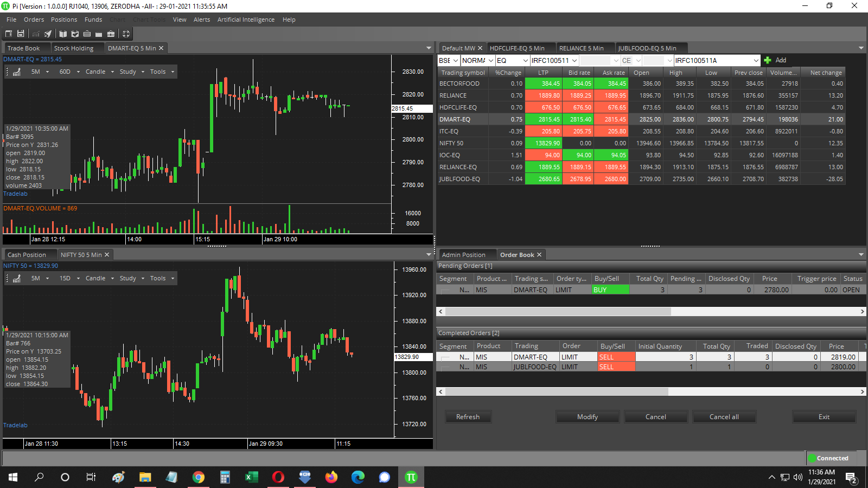Expand the Order Book panel tab list arrow

point(861,255)
